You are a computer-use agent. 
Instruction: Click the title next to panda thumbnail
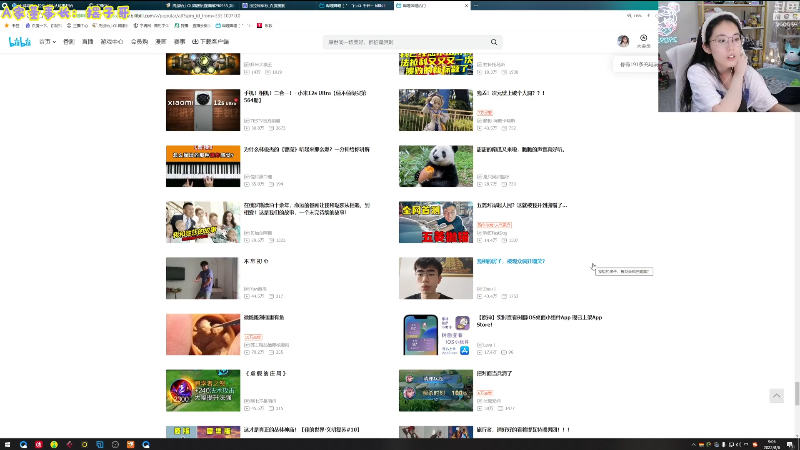coord(520,149)
